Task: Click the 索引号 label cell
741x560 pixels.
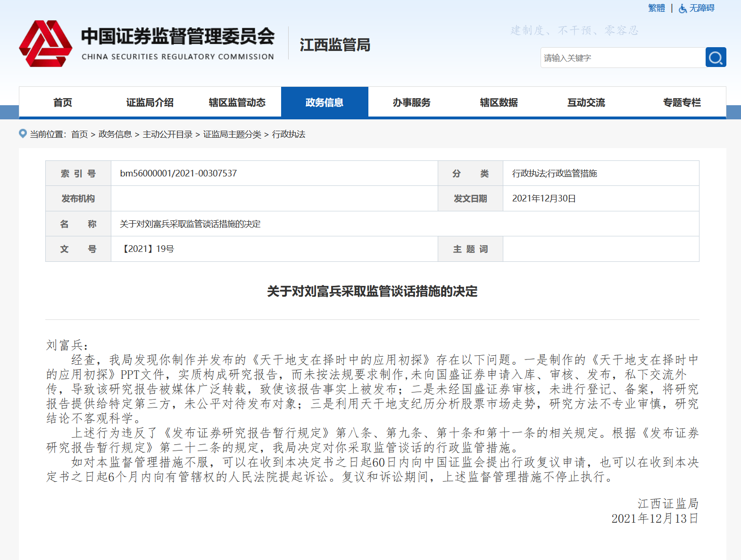Action: [x=78, y=174]
